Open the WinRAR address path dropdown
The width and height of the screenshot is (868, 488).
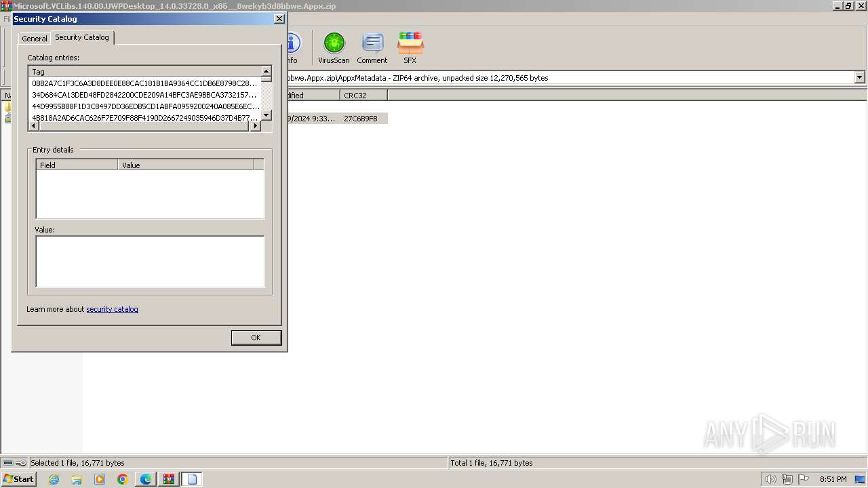coord(859,78)
